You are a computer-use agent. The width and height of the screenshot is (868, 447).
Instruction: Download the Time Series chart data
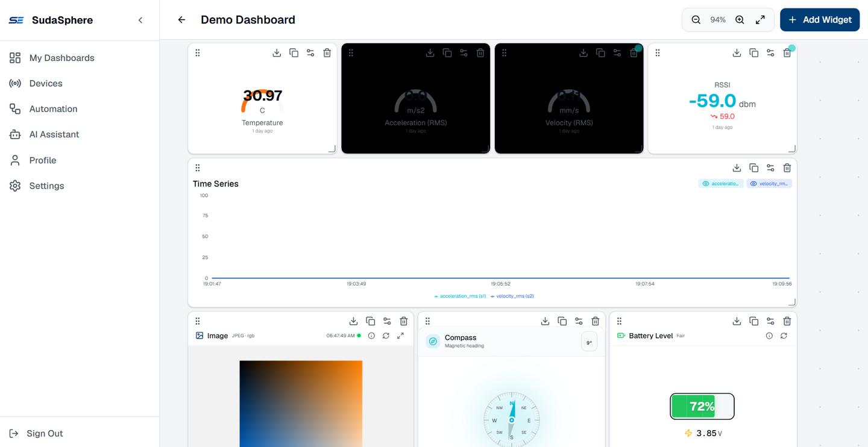[737, 168]
